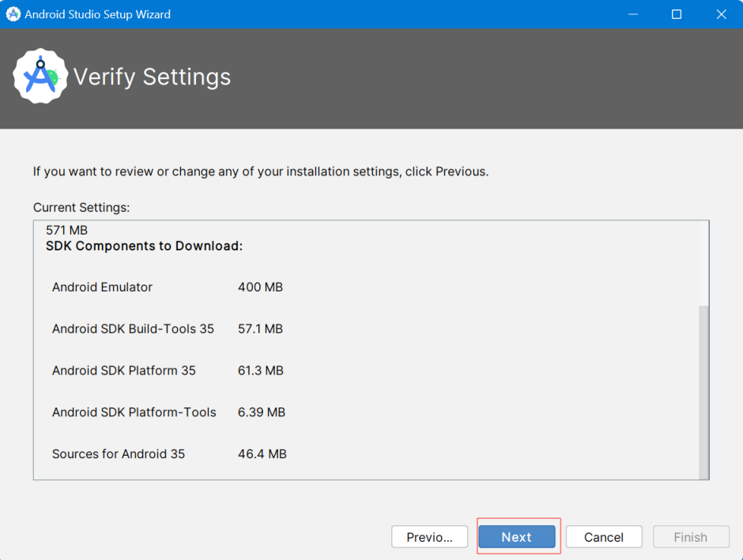Click the SDK Components to Download heading
The width and height of the screenshot is (743, 560).
click(x=144, y=246)
